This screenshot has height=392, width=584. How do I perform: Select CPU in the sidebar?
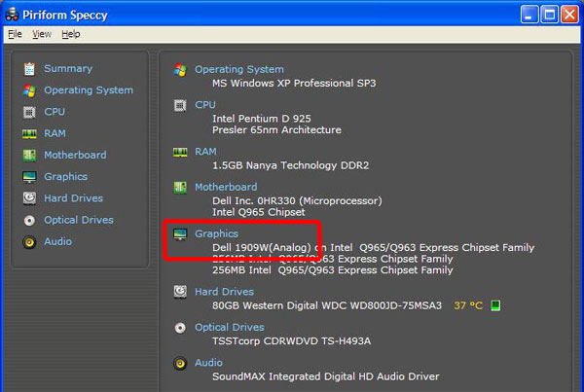[55, 112]
